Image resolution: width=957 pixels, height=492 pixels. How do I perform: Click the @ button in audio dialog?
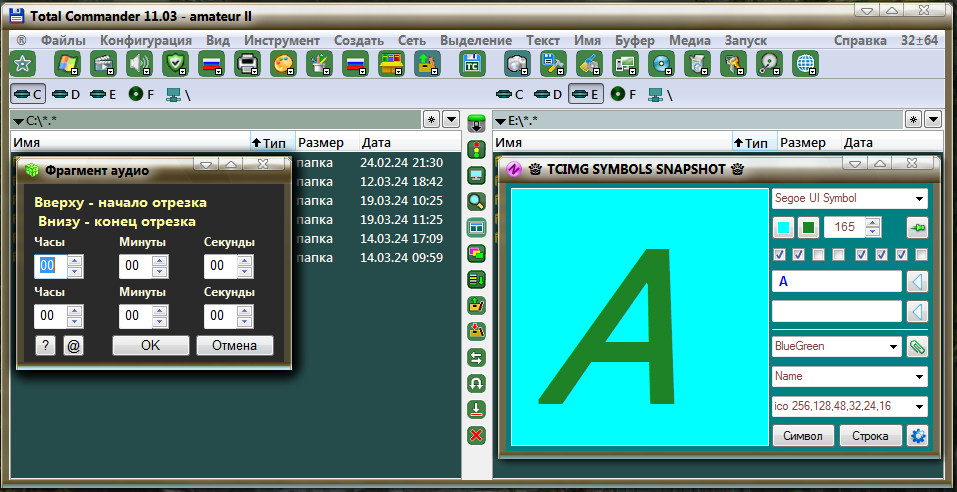tap(73, 345)
